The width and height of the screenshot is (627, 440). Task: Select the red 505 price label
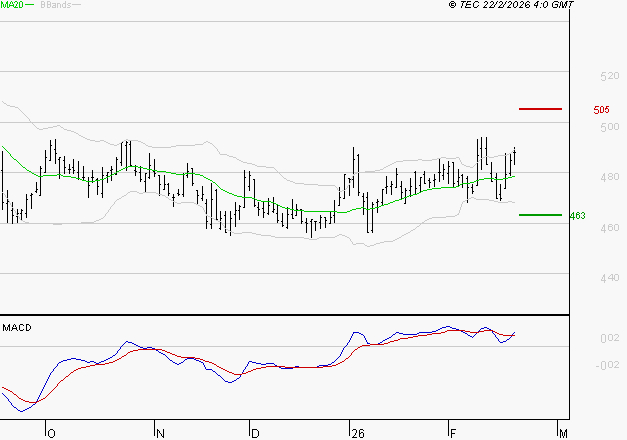coord(601,110)
